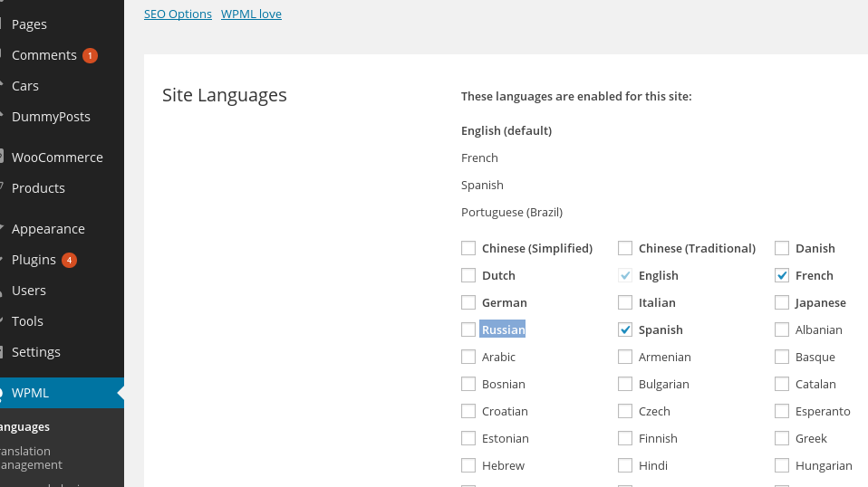The width and height of the screenshot is (868, 487).
Task: Open the Tools menu
Action: pyautogui.click(x=27, y=321)
